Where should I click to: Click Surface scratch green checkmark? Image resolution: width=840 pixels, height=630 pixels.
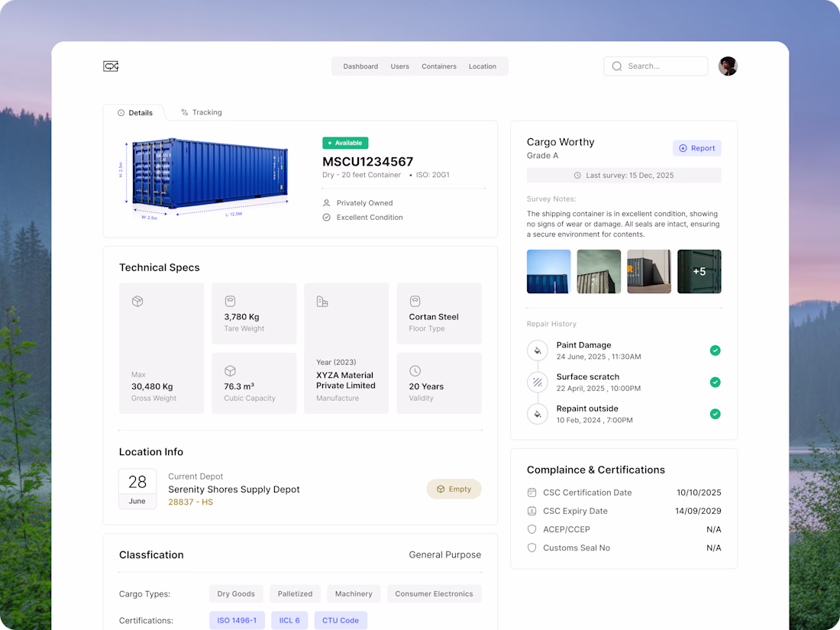pos(715,382)
